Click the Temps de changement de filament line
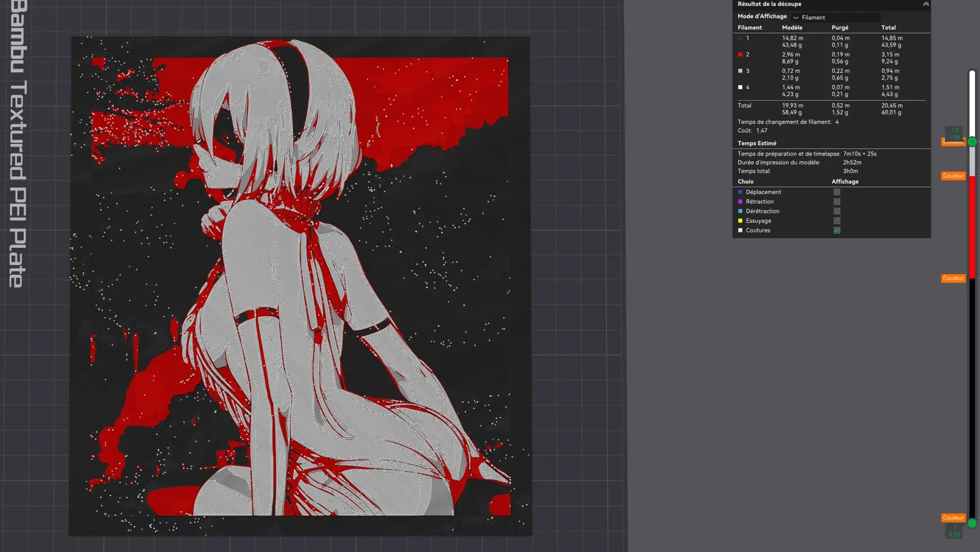The image size is (980, 552). coord(788,122)
